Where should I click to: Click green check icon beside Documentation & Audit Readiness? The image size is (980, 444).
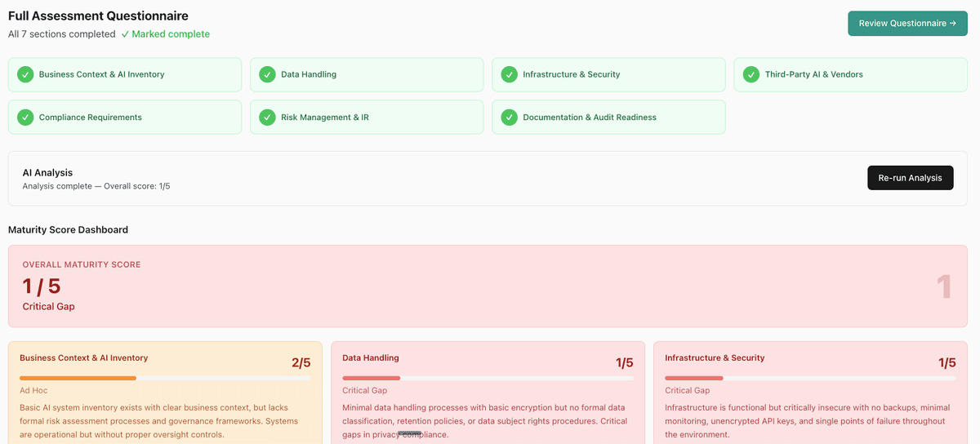[x=509, y=117]
